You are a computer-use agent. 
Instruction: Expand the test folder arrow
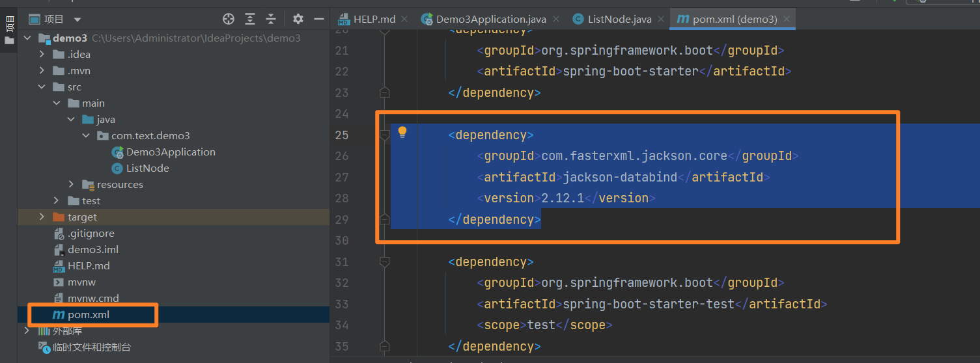[57, 201]
